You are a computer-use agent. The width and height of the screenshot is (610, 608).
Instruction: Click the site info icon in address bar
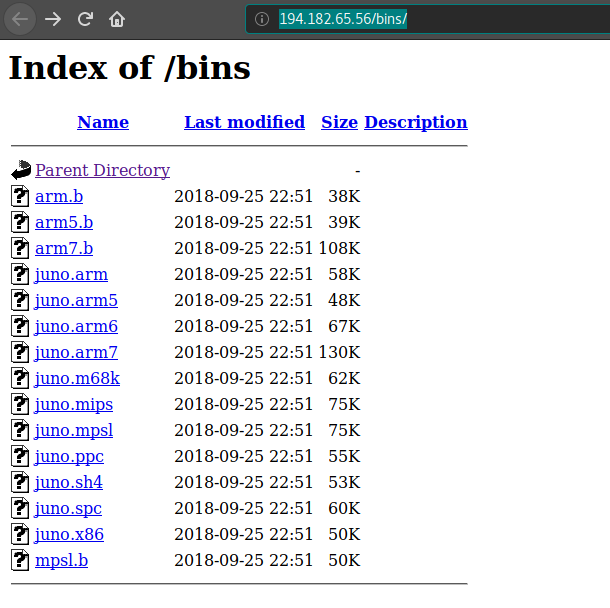(x=262, y=19)
